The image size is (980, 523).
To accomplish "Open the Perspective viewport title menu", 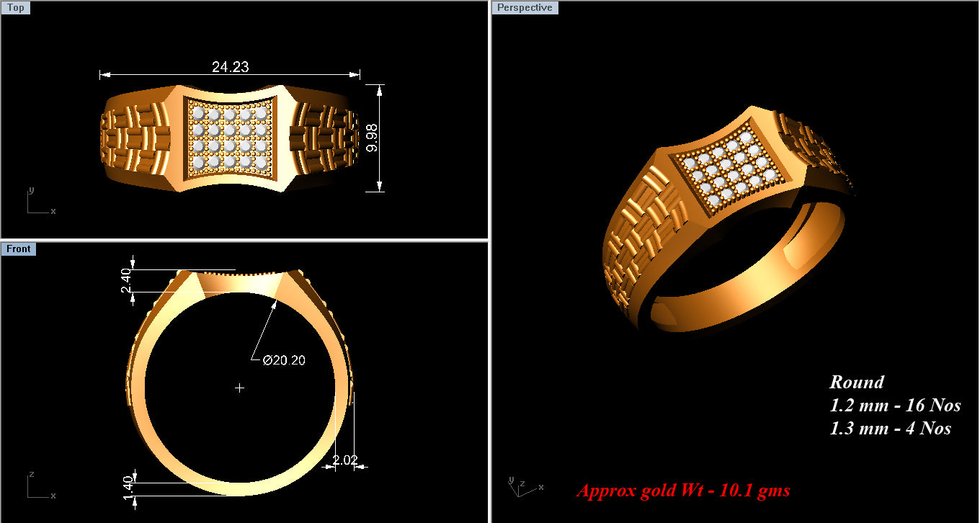I will pyautogui.click(x=525, y=7).
